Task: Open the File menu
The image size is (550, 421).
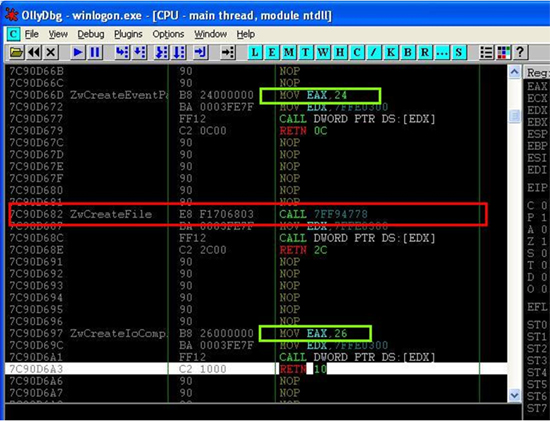Action: point(31,34)
